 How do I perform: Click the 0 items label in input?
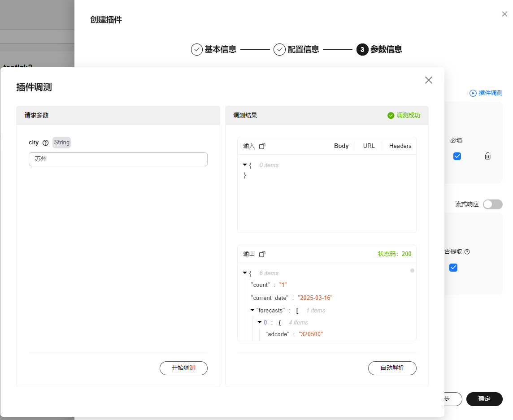coord(269,165)
